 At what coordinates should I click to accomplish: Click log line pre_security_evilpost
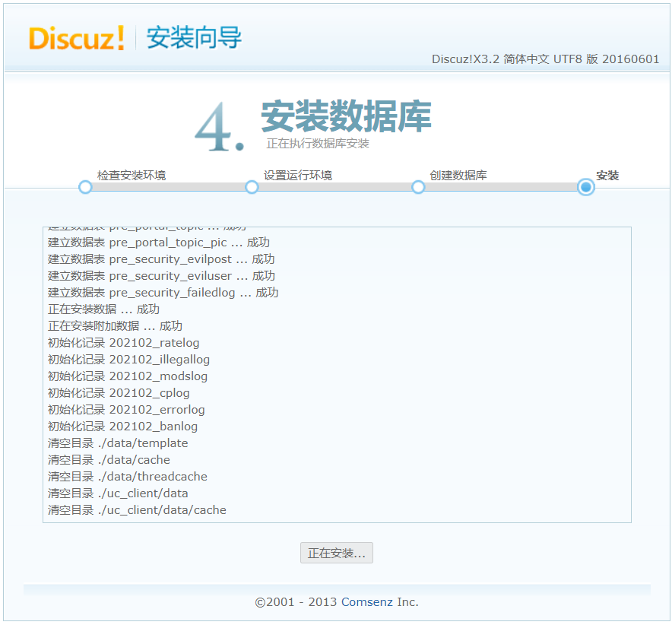[161, 259]
